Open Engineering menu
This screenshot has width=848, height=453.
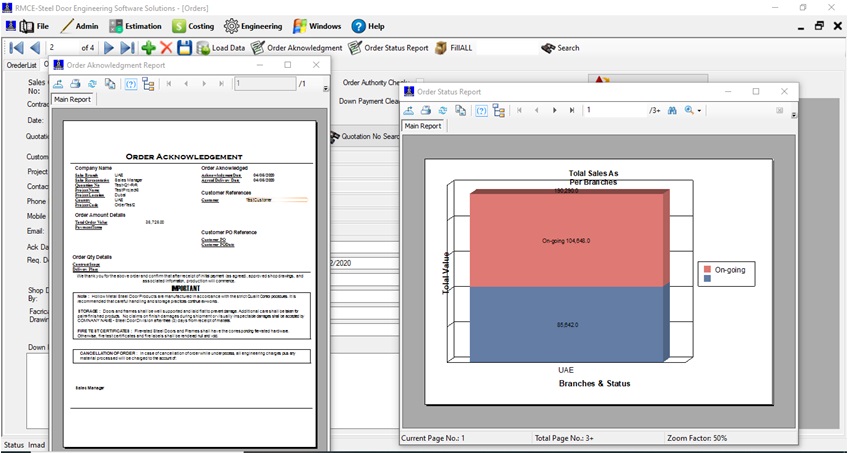(x=253, y=26)
